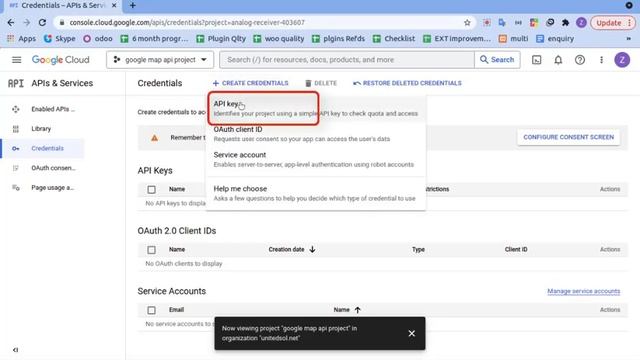Choose API key from the dropdown menu
Screen dimensions: 640x360
point(316,109)
